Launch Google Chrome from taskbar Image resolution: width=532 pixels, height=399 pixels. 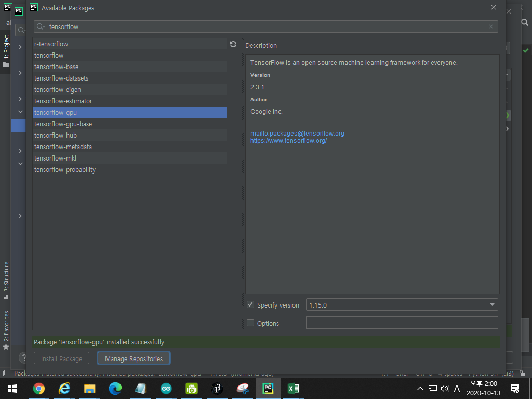38,389
